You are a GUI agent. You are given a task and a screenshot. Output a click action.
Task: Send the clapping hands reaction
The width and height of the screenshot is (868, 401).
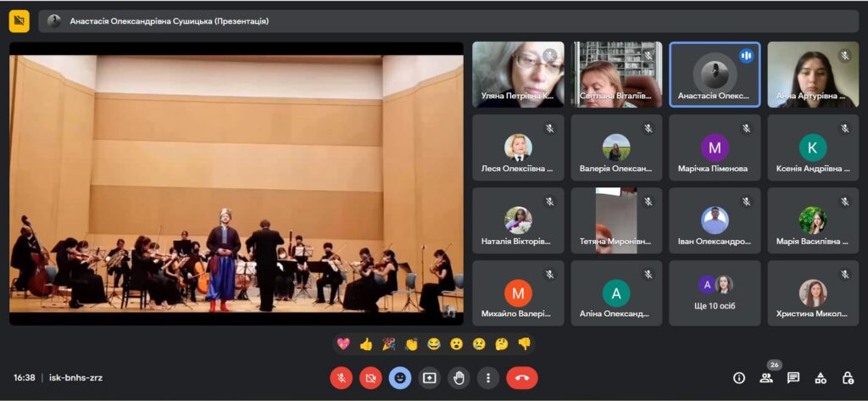pyautogui.click(x=412, y=344)
